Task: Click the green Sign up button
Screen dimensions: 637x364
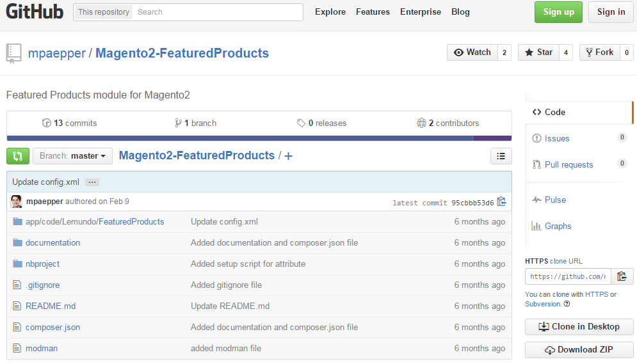Action: pyautogui.click(x=558, y=12)
